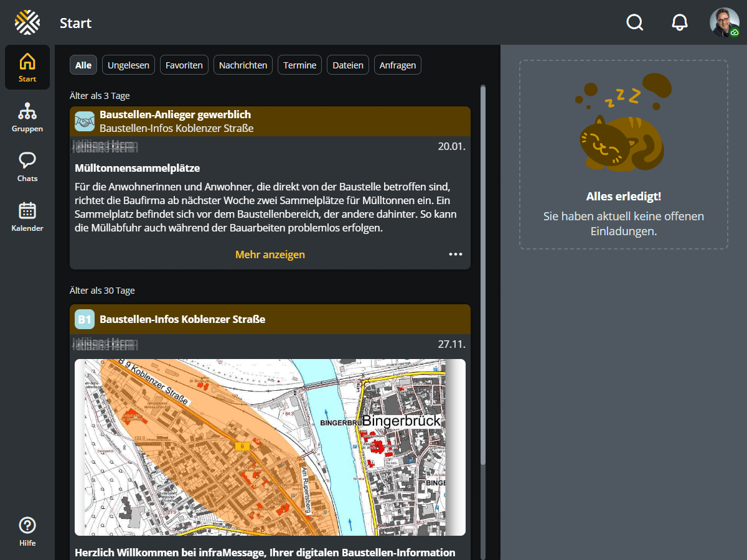Open the search magnifier icon
This screenshot has height=560, width=747.
634,23
